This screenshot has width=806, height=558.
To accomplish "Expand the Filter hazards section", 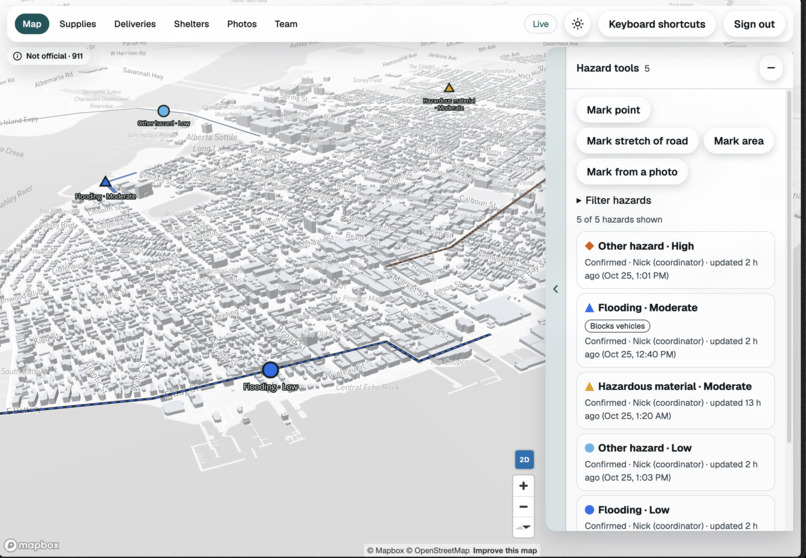I will click(x=614, y=200).
